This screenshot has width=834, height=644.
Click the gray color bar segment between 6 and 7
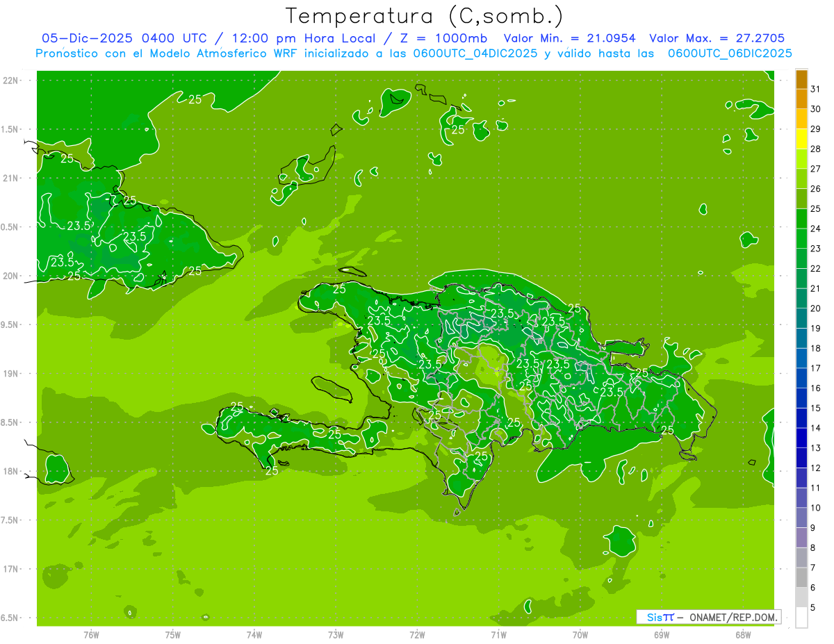click(x=801, y=578)
